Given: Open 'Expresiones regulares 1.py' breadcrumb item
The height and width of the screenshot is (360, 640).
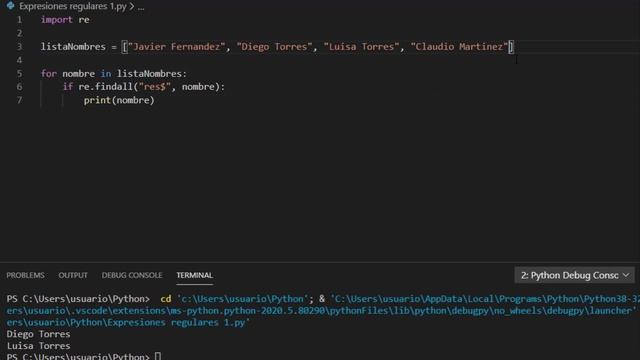Looking at the screenshot, I should (x=73, y=6).
